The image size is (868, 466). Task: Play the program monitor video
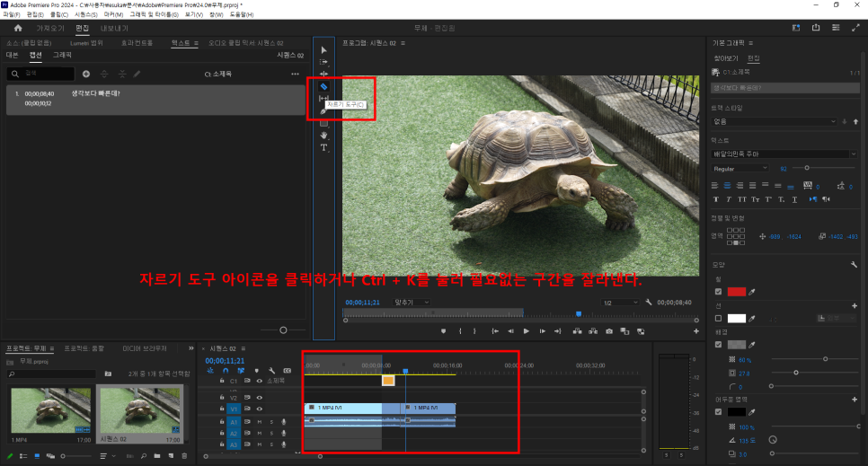(x=526, y=331)
